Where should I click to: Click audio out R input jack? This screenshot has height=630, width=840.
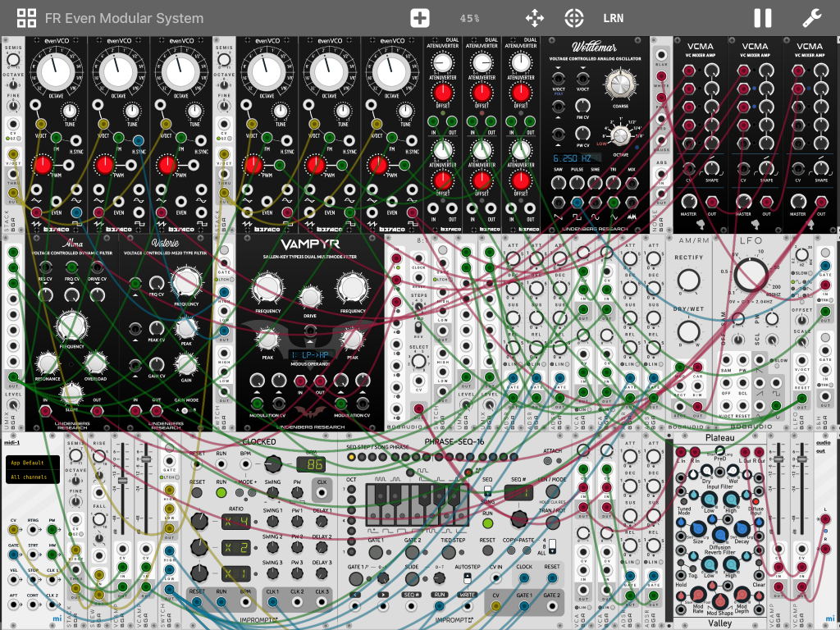[825, 549]
